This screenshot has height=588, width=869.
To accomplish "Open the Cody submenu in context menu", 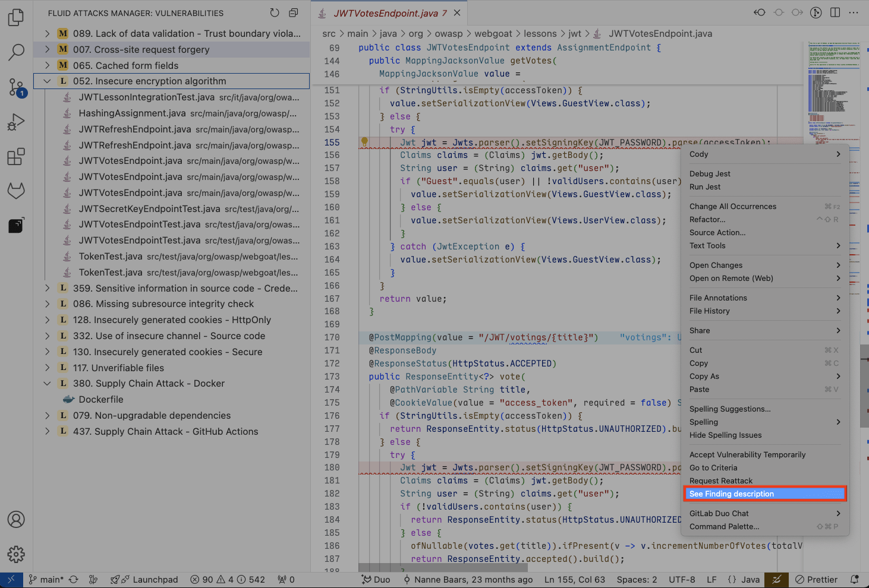I will click(765, 154).
